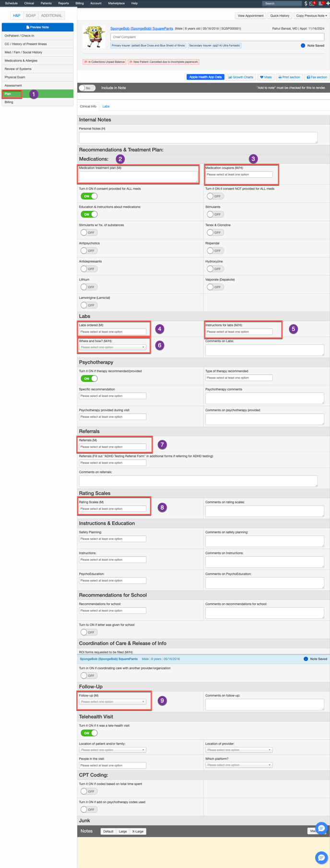
Task: Click Print section
Action: pyautogui.click(x=289, y=77)
